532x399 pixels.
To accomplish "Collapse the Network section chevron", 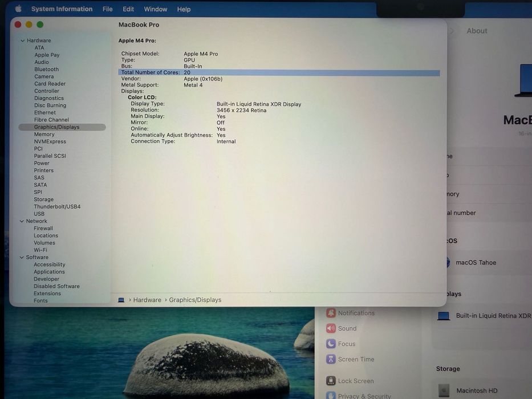I will 22,221.
